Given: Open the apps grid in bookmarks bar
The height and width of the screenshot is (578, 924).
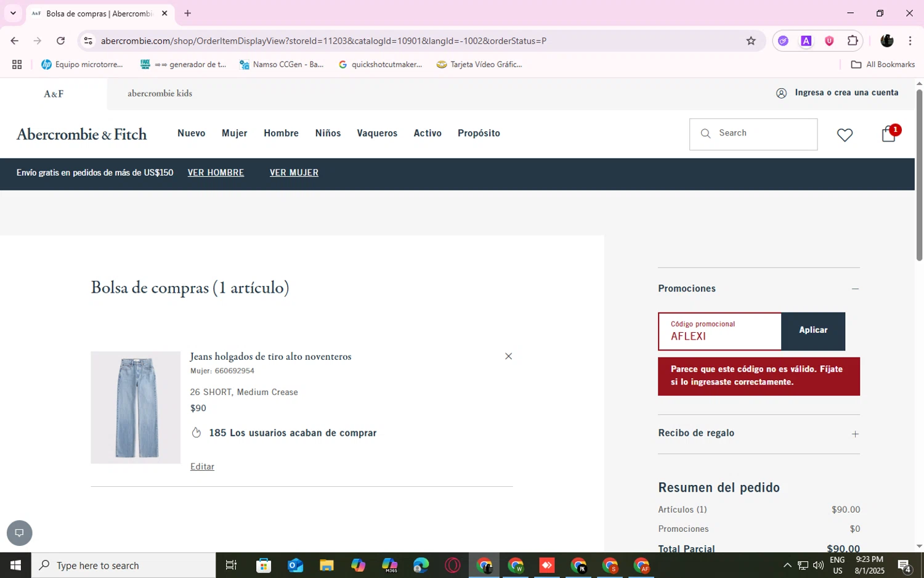Looking at the screenshot, I should (17, 64).
